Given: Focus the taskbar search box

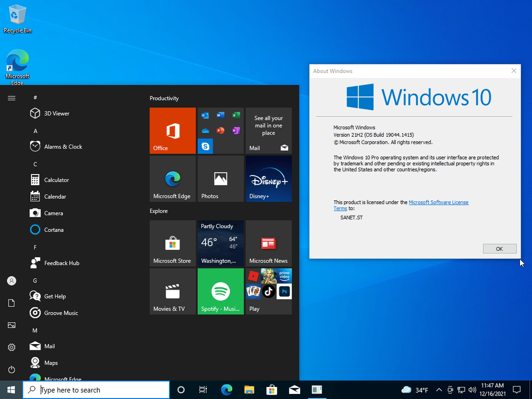Looking at the screenshot, I should point(96,390).
